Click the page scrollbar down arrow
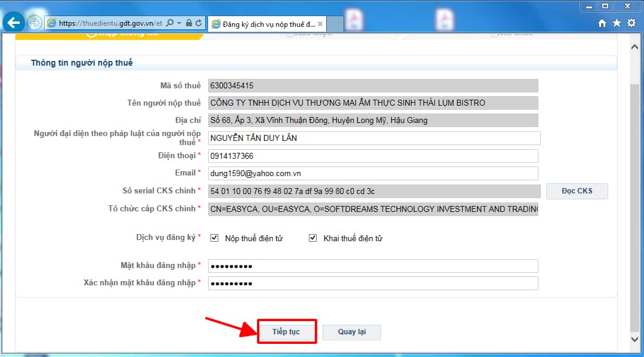This screenshot has height=357, width=644. (x=634, y=339)
